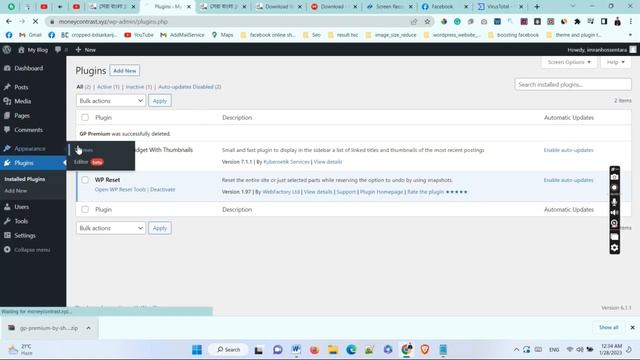Enable auto-updates for WP Reset

click(568, 180)
